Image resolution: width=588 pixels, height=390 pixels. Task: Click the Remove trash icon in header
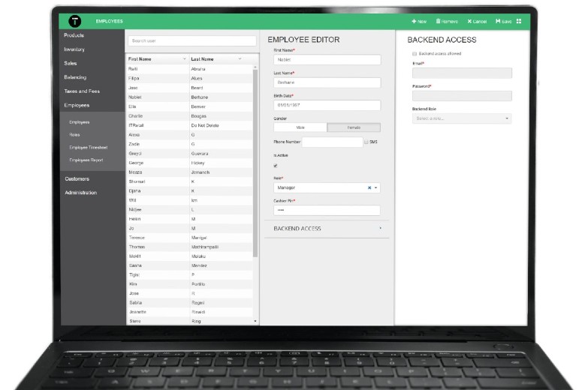coord(436,22)
